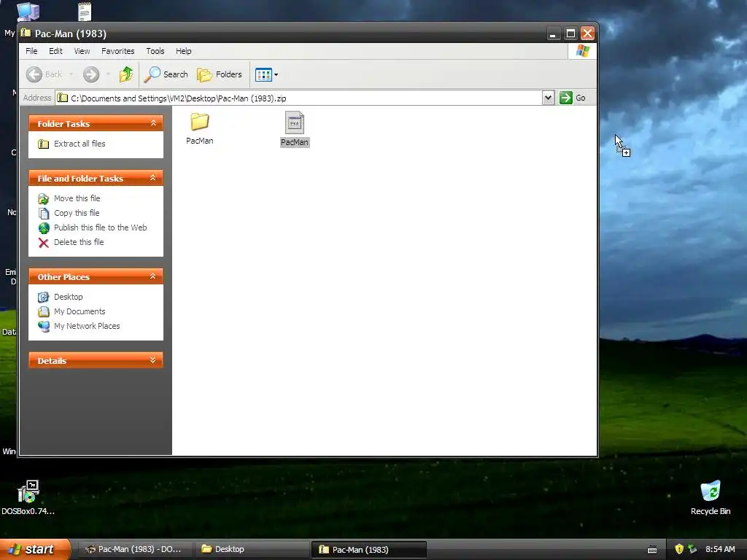Open the Tools menu
This screenshot has width=747, height=560.
pos(155,51)
